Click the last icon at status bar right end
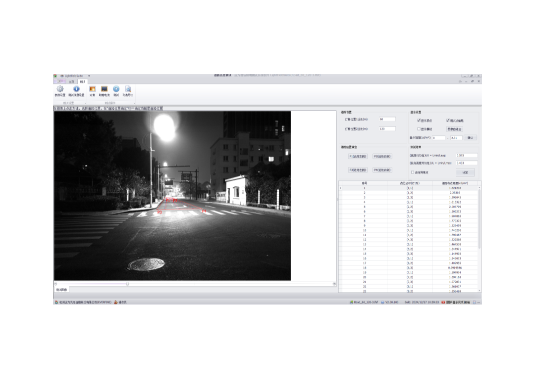This screenshot has height=380, width=540. pos(474,302)
